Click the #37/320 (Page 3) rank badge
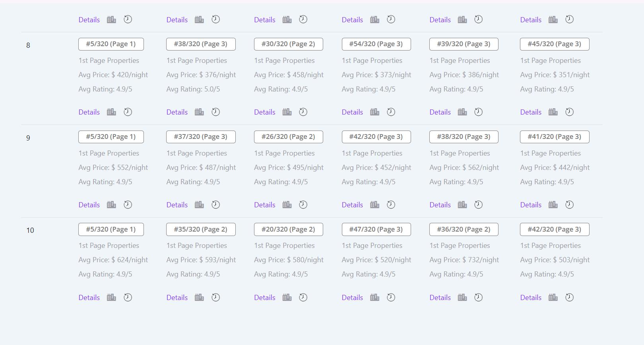 (x=201, y=137)
